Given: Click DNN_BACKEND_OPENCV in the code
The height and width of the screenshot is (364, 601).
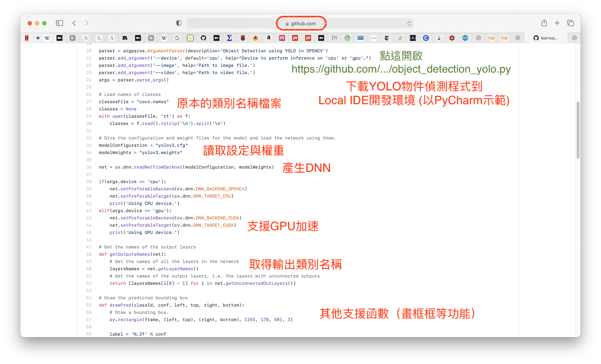Looking at the screenshot, I should 220,189.
